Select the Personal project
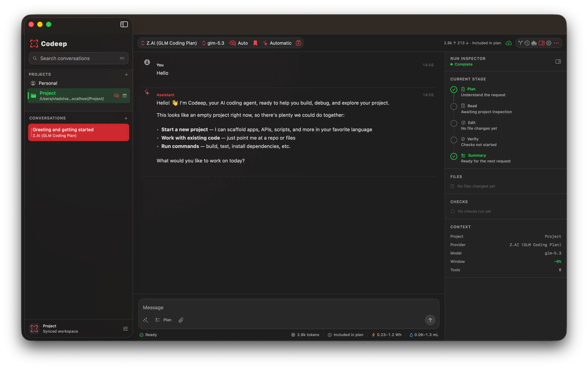Viewport: 588px width, 369px height. (x=78, y=83)
